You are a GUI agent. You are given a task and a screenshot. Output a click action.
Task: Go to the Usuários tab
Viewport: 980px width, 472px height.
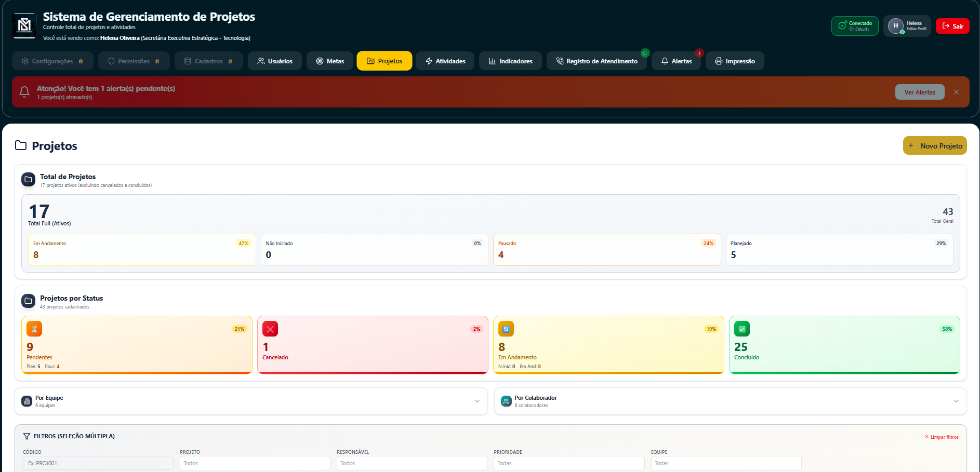click(275, 61)
